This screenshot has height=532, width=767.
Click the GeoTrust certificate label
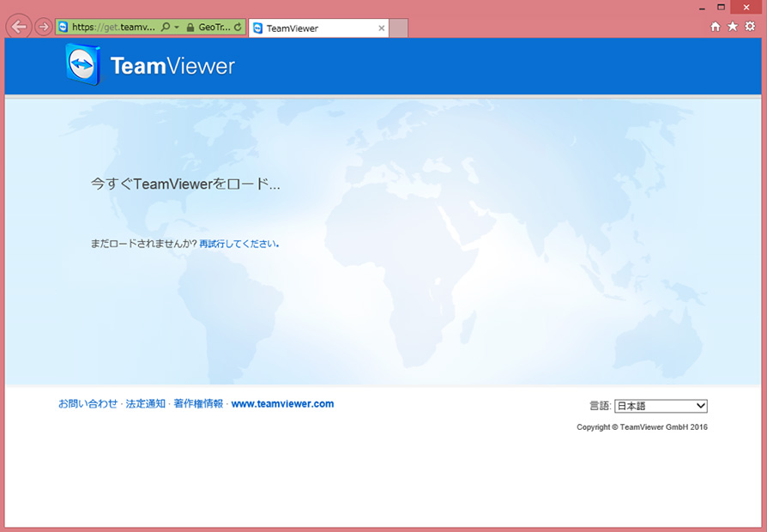point(214,27)
